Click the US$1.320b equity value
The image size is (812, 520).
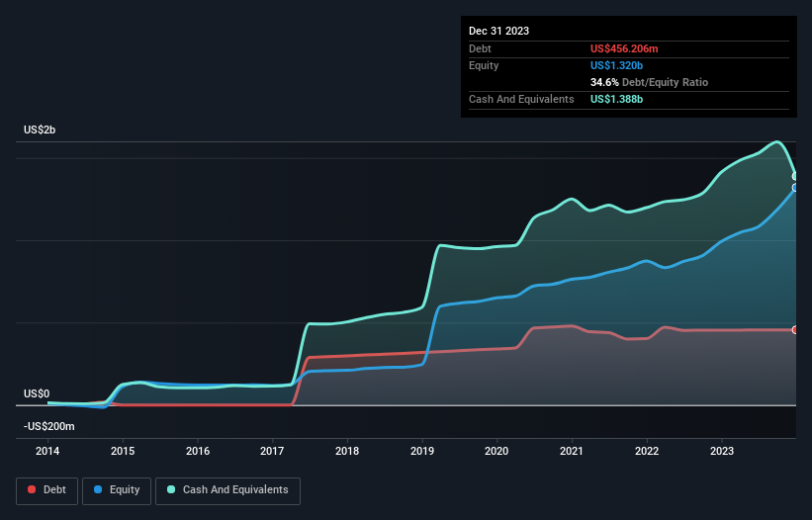[x=616, y=65]
